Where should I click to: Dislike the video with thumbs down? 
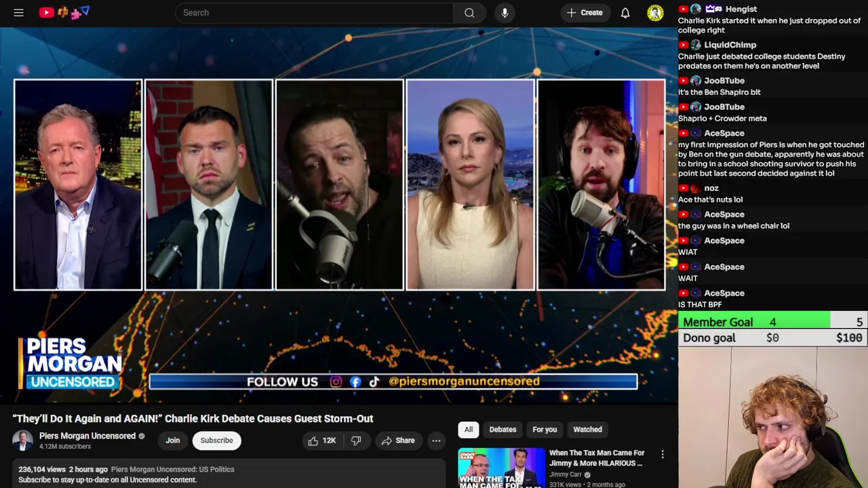(x=356, y=441)
